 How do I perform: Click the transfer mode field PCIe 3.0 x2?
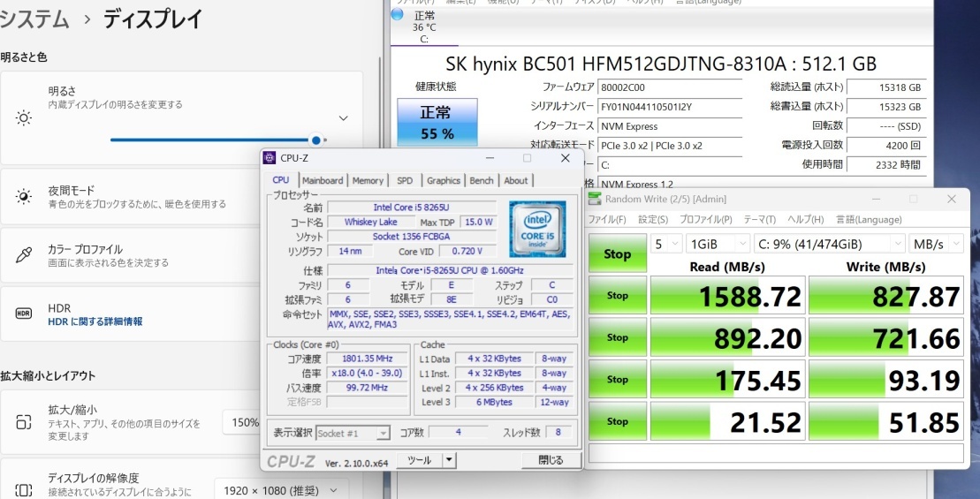670,146
